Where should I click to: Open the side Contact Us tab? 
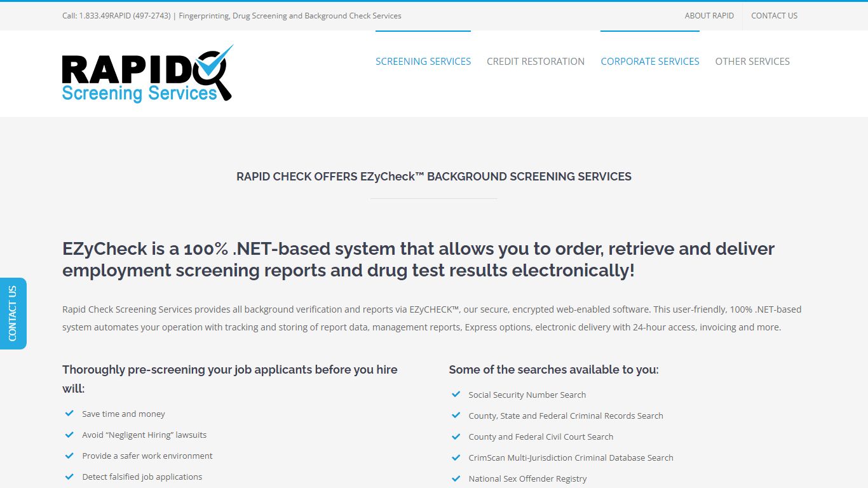[13, 313]
